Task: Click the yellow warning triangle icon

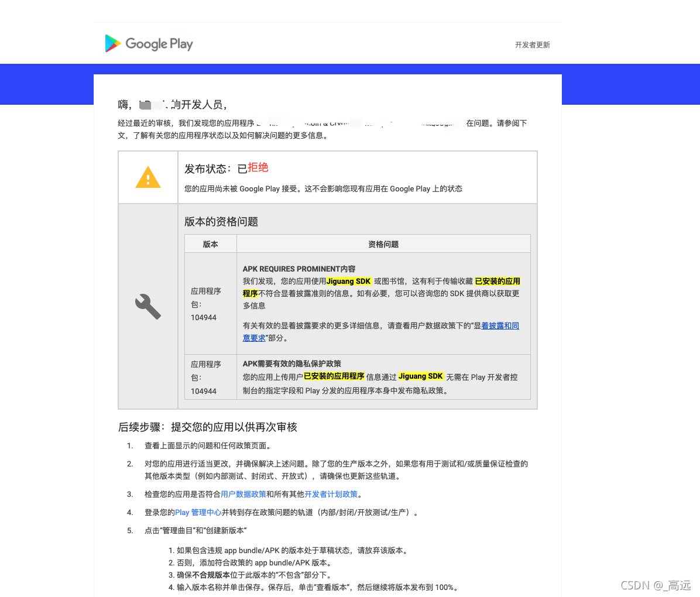Action: [147, 177]
